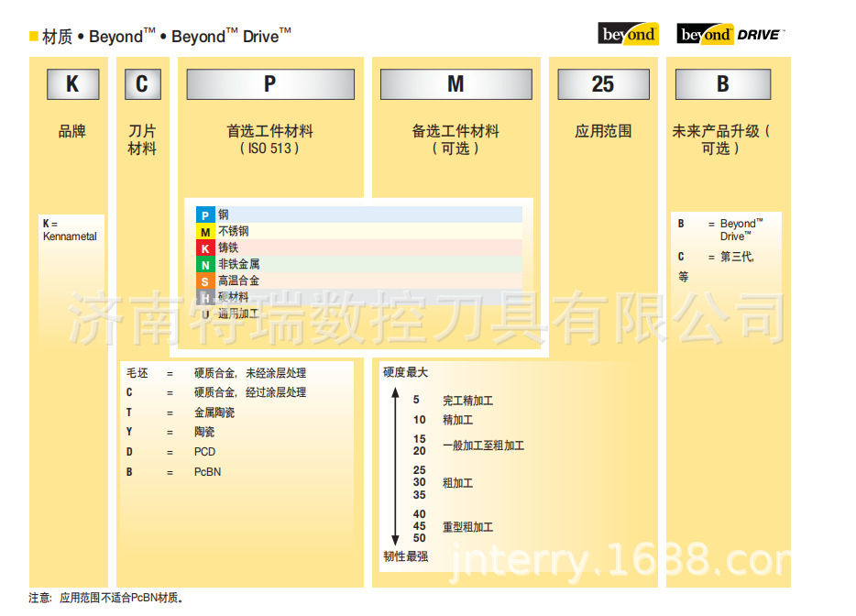This screenshot has height=616, width=856.
Task: Click the 不锈钢 material row
Action: 358,231
